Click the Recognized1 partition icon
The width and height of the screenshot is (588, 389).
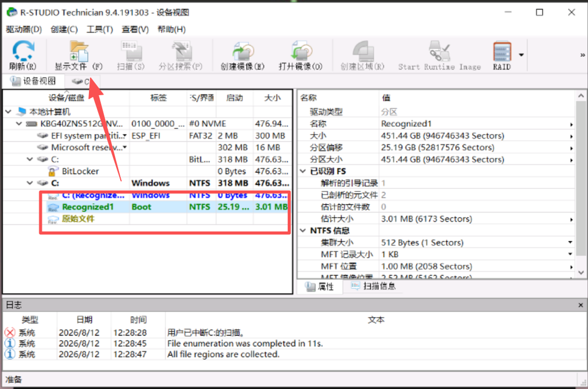coord(53,207)
